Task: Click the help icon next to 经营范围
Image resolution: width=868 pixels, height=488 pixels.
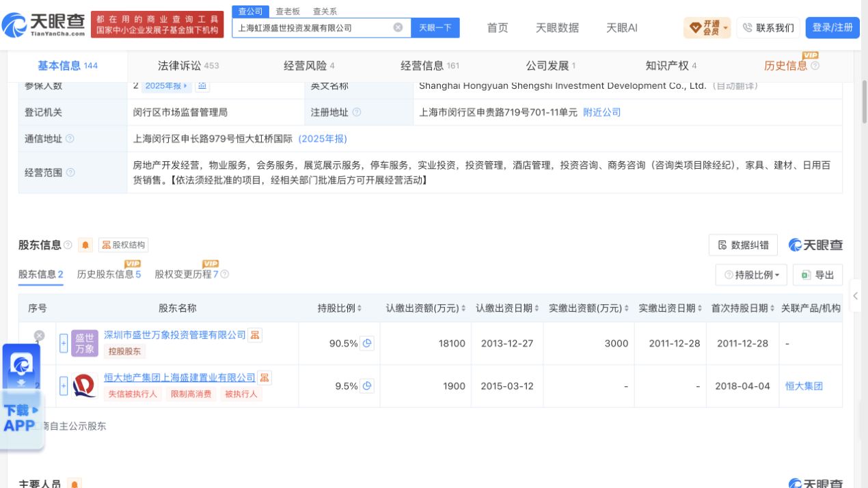Action: tap(71, 173)
